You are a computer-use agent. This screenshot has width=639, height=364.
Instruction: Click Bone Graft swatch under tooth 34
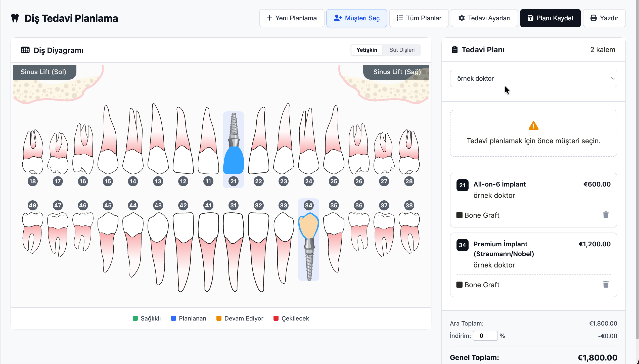(459, 285)
